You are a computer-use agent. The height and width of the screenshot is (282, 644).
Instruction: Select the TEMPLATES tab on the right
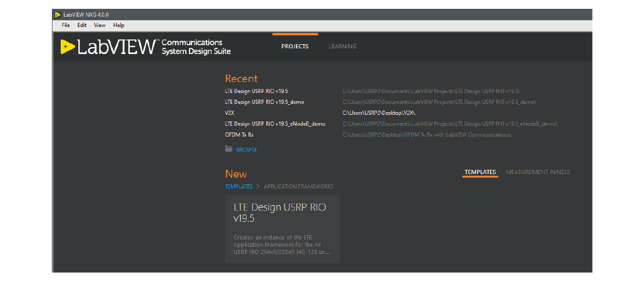click(480, 172)
